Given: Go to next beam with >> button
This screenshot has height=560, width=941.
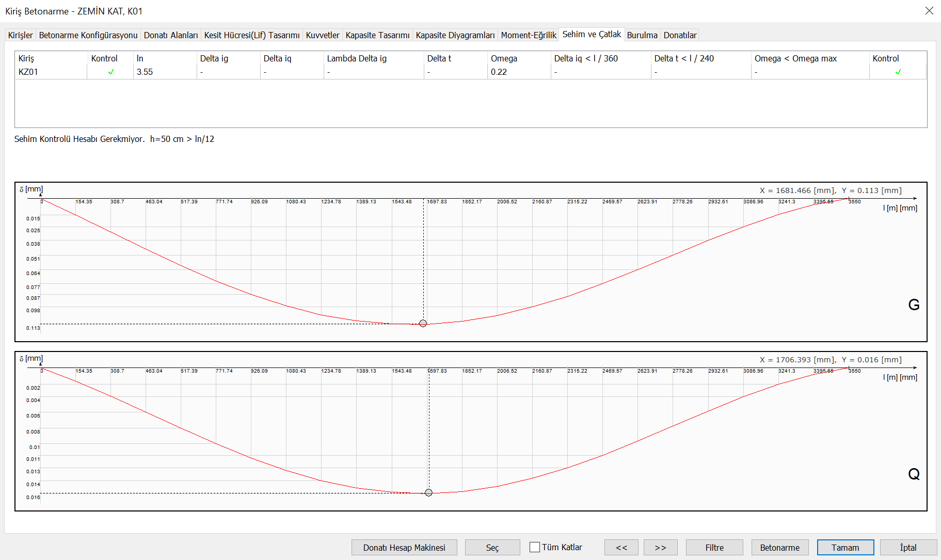Looking at the screenshot, I should 660,548.
